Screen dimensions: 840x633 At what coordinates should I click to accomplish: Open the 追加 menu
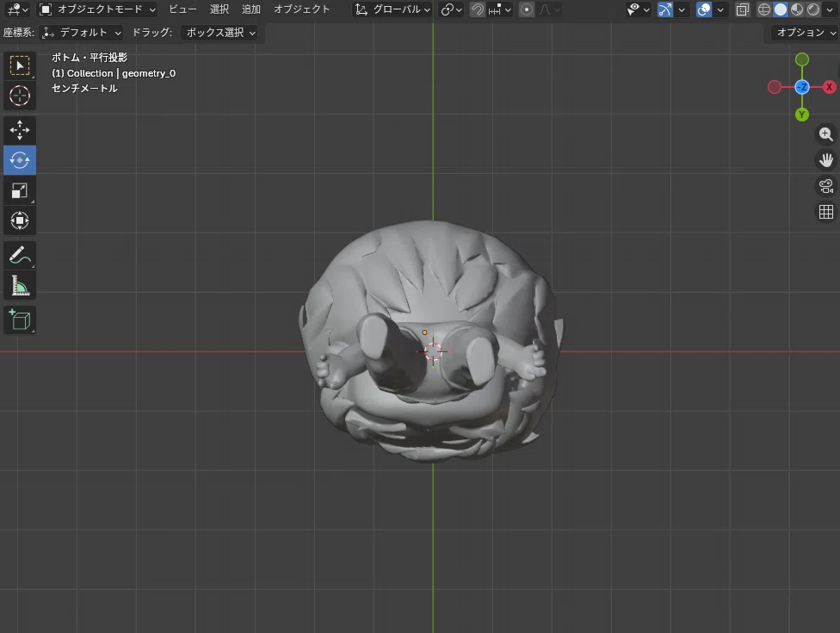[250, 9]
